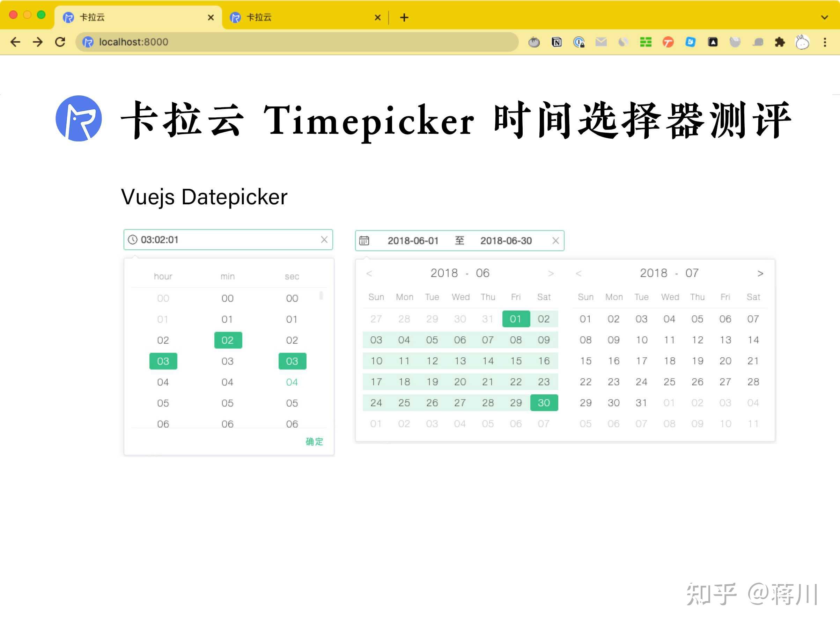840x628 pixels.
Task: Clear the selected date range with the X
Action: coord(555,241)
